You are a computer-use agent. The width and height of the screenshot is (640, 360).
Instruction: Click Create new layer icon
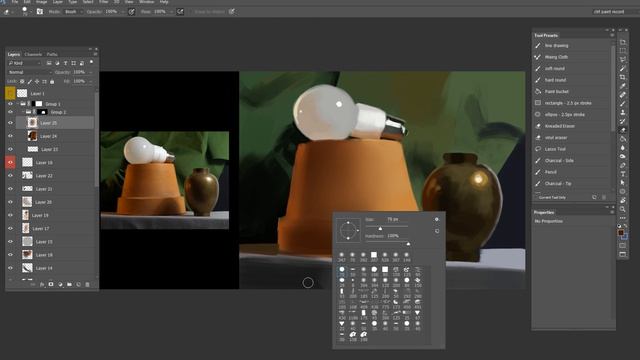pyautogui.click(x=78, y=284)
